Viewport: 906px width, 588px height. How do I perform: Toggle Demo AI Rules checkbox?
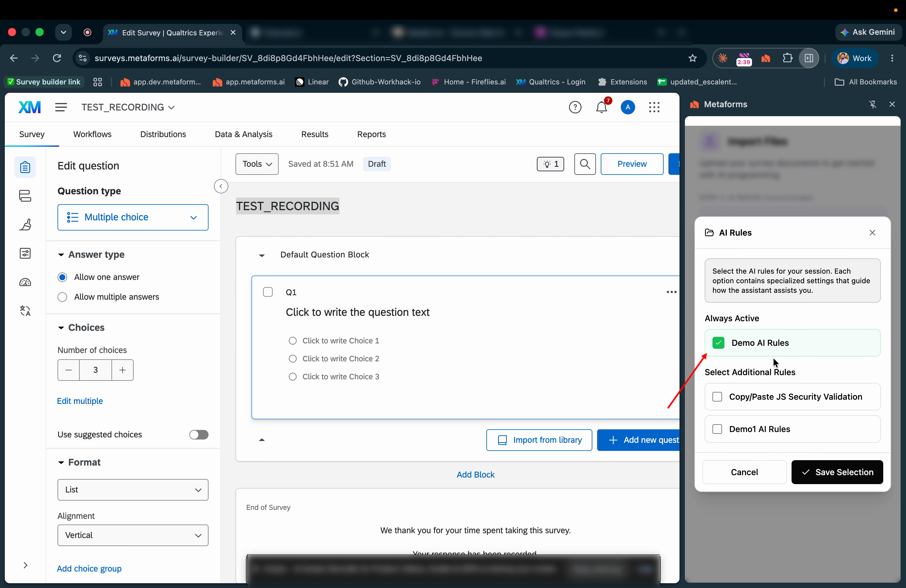click(718, 343)
